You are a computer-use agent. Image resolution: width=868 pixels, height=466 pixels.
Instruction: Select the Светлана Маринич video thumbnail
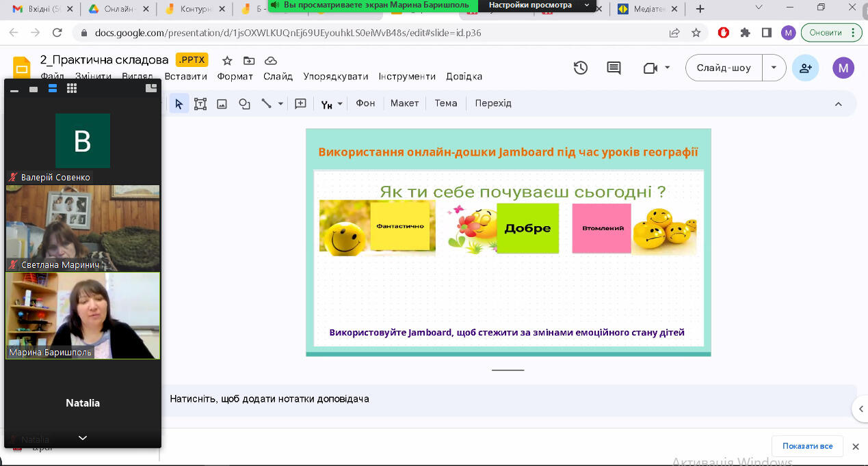coord(83,228)
